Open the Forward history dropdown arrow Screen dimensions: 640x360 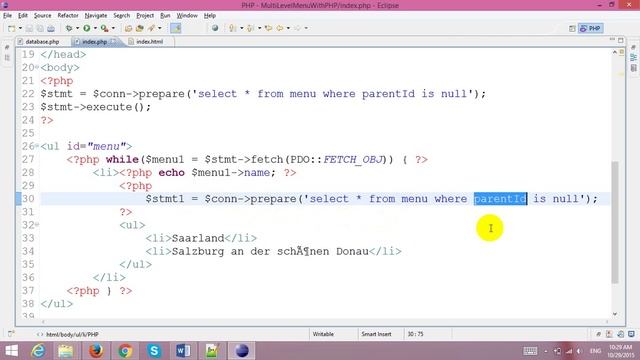pos(306,28)
